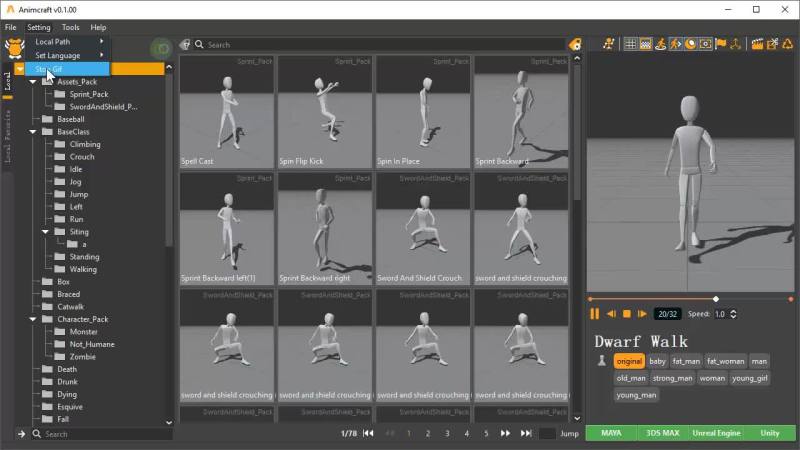Click the animation grid vertical scrollbar
Screen dimensions: 800x450
point(577,133)
